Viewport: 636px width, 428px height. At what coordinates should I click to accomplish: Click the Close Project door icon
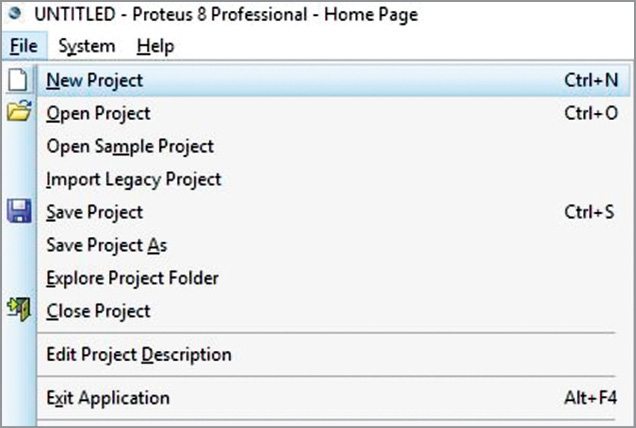tap(18, 311)
